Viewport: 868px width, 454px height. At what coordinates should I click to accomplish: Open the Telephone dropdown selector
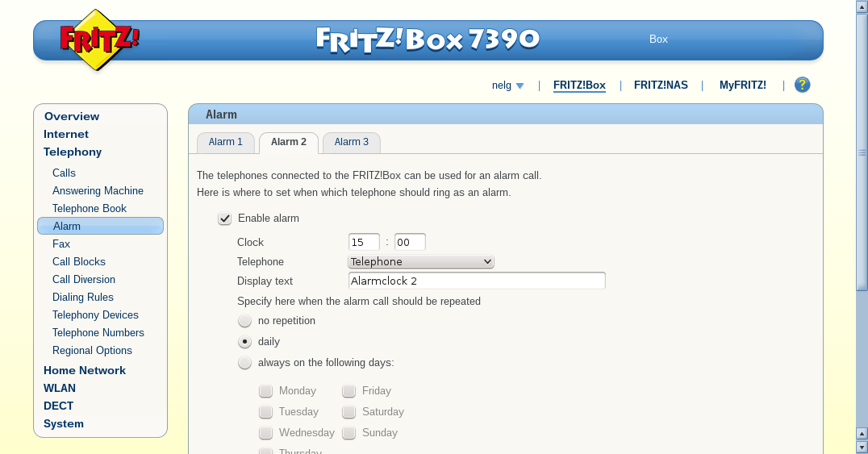click(421, 261)
